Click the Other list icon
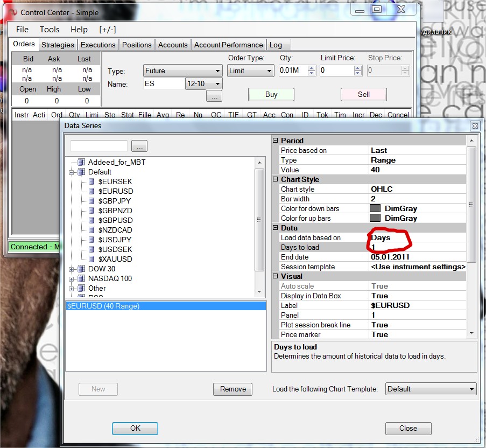The width and height of the screenshot is (486, 448). coord(81,288)
